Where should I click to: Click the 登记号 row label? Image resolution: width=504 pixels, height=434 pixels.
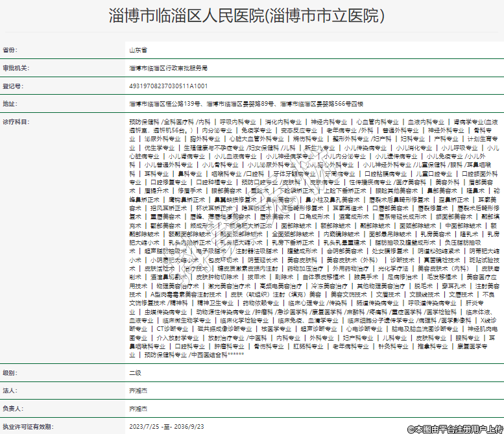tap(13, 86)
